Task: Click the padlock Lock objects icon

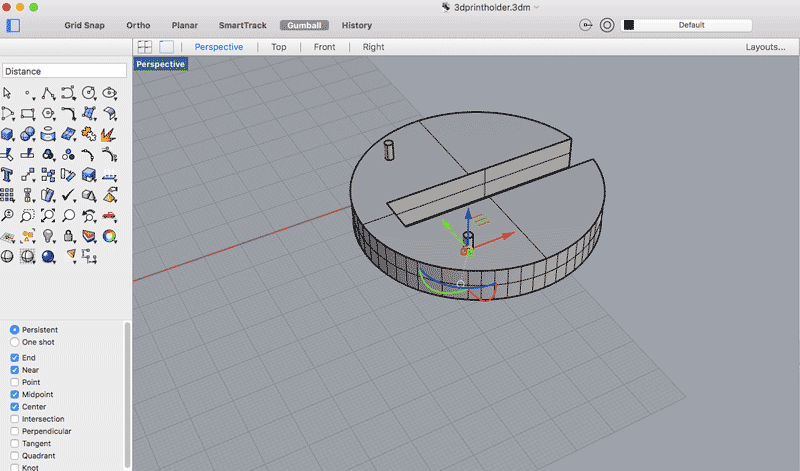Action: coord(69,236)
